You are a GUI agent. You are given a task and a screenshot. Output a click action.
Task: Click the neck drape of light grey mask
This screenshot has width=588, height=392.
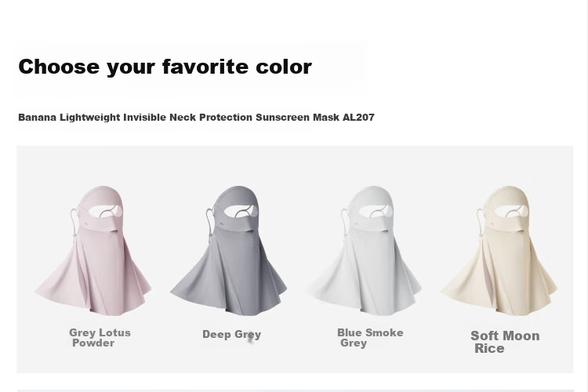[x=364, y=276]
